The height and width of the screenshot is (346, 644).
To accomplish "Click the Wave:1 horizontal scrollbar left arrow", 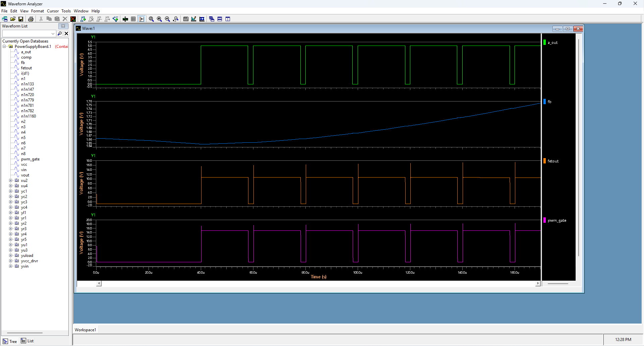I will [x=99, y=283].
